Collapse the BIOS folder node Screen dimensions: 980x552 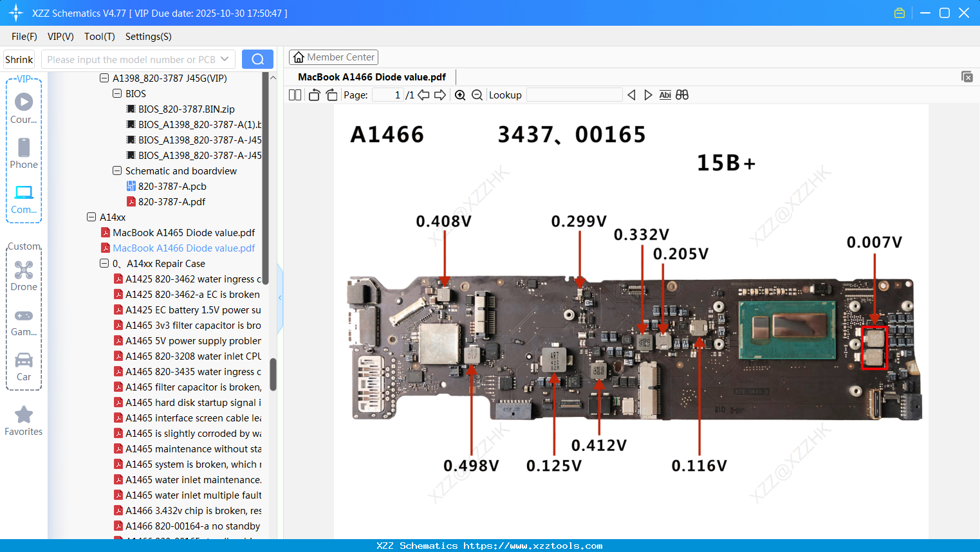[117, 93]
